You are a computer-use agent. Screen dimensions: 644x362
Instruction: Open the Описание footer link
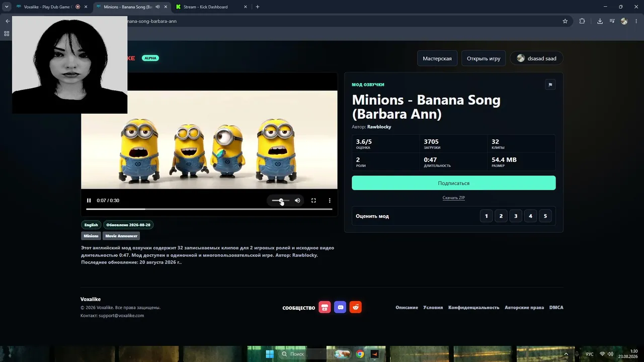click(407, 307)
